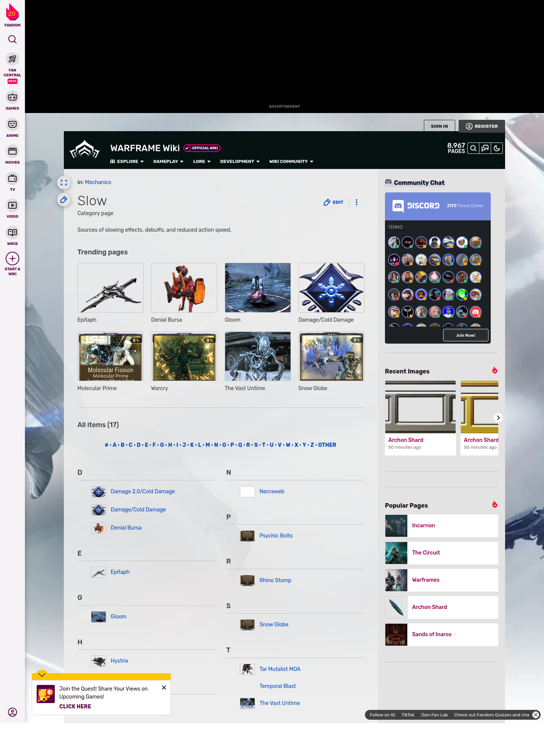
Task: Open the Video play icon
Action: tap(12, 205)
